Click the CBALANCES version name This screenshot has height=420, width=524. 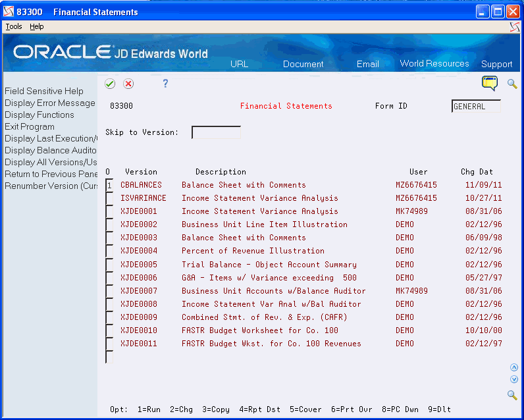141,185
